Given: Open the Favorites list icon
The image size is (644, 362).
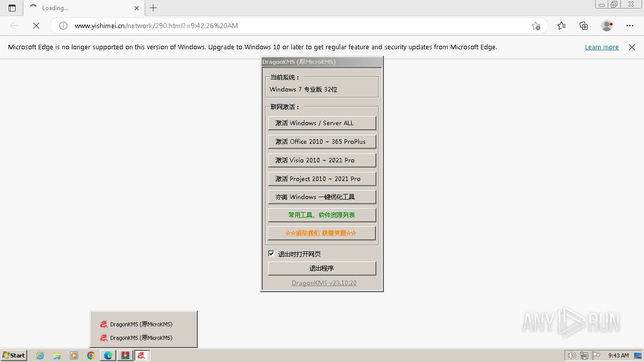Looking at the screenshot, I should coord(561,26).
